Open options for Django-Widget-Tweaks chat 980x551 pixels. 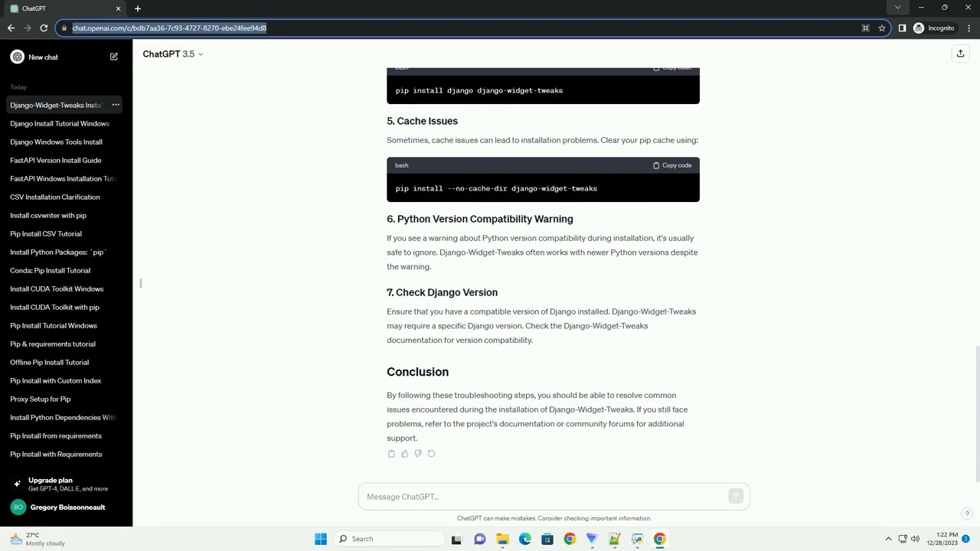coord(116,105)
